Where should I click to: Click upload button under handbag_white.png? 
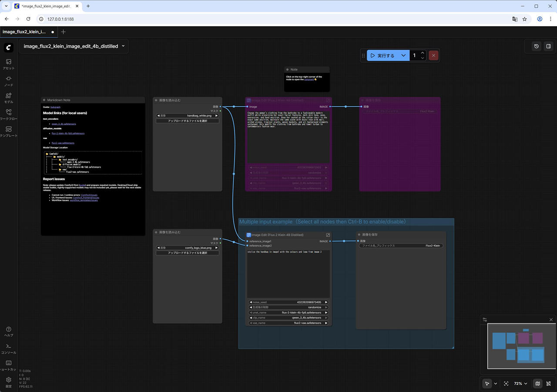pos(188,121)
